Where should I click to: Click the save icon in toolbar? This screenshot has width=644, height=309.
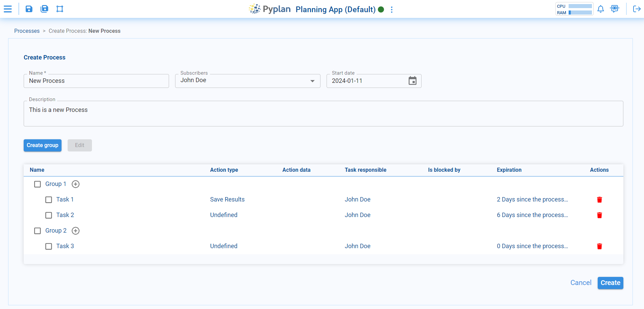29,9
